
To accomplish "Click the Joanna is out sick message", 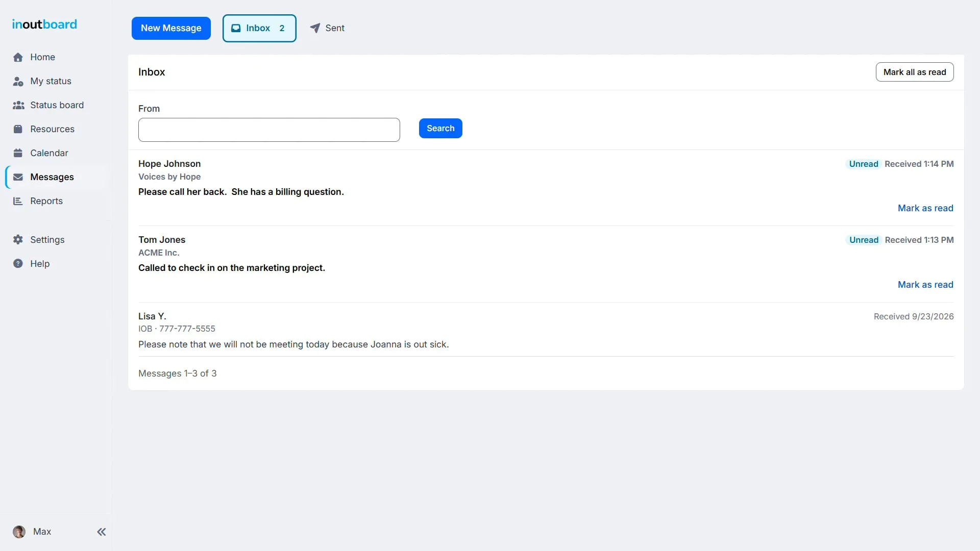I will [x=293, y=344].
